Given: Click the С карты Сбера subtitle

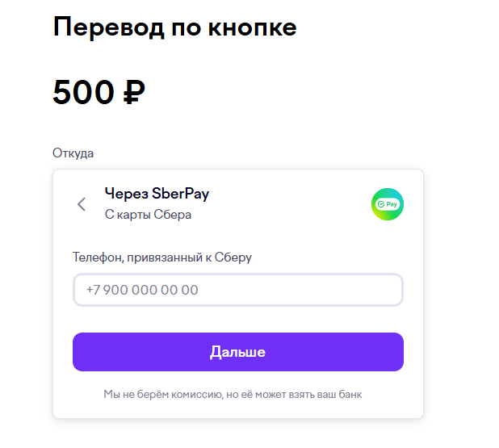Looking at the screenshot, I should point(148,215).
